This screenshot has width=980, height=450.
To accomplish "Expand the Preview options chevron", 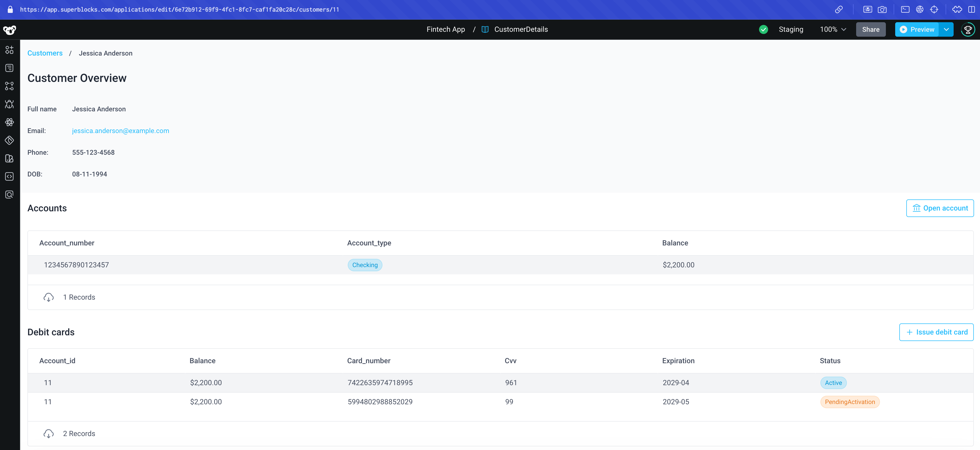I will [x=946, y=29].
